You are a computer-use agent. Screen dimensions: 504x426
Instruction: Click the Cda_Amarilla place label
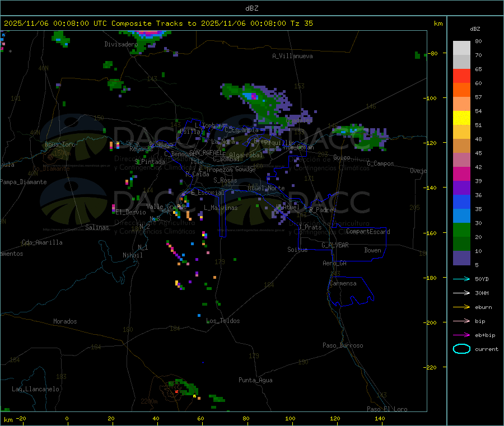[x=42, y=242]
